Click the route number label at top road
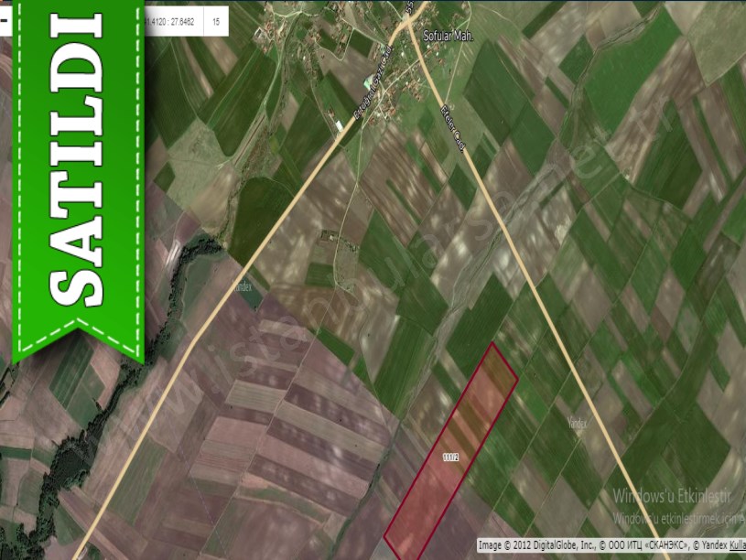Image resolution: width=746 pixels, height=560 pixels. coord(409,7)
